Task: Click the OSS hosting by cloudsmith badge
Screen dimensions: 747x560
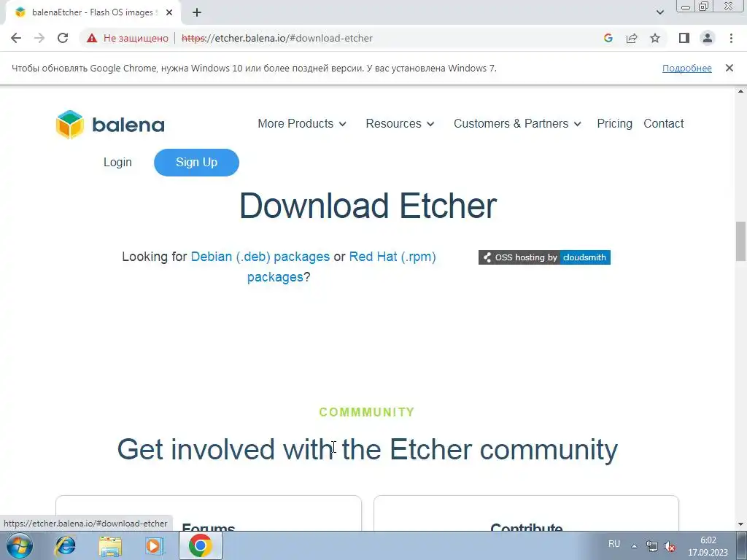Action: coord(544,257)
